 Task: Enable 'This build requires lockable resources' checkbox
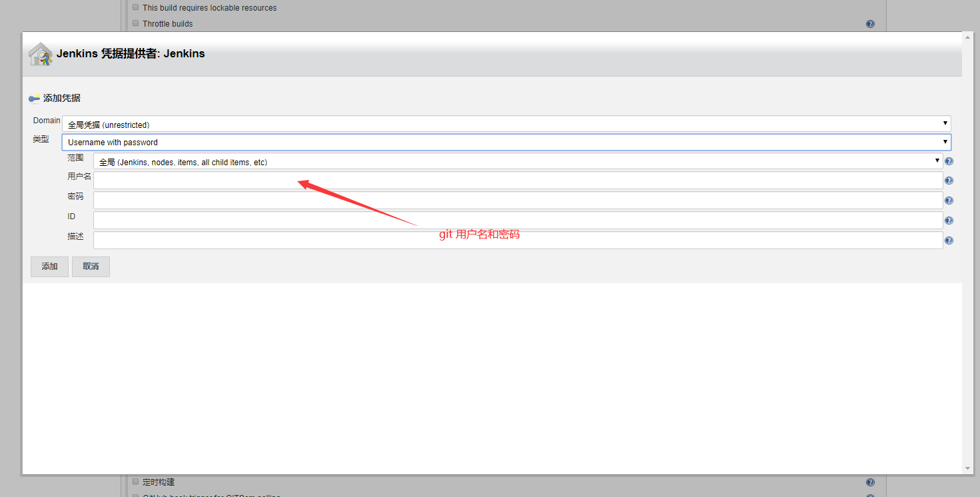click(x=136, y=7)
